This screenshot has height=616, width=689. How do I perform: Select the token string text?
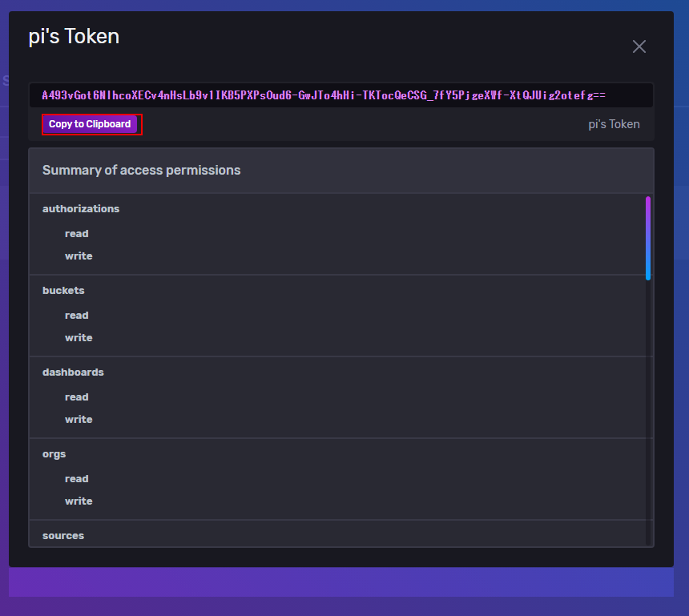pos(324,95)
